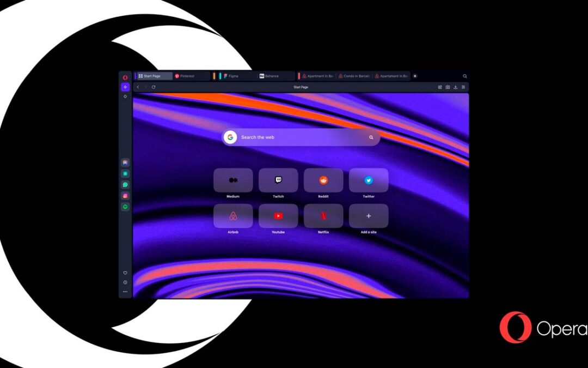The height and width of the screenshot is (368, 588).
Task: Open WhatsApp messenger in the sidebar
Action: point(125,185)
